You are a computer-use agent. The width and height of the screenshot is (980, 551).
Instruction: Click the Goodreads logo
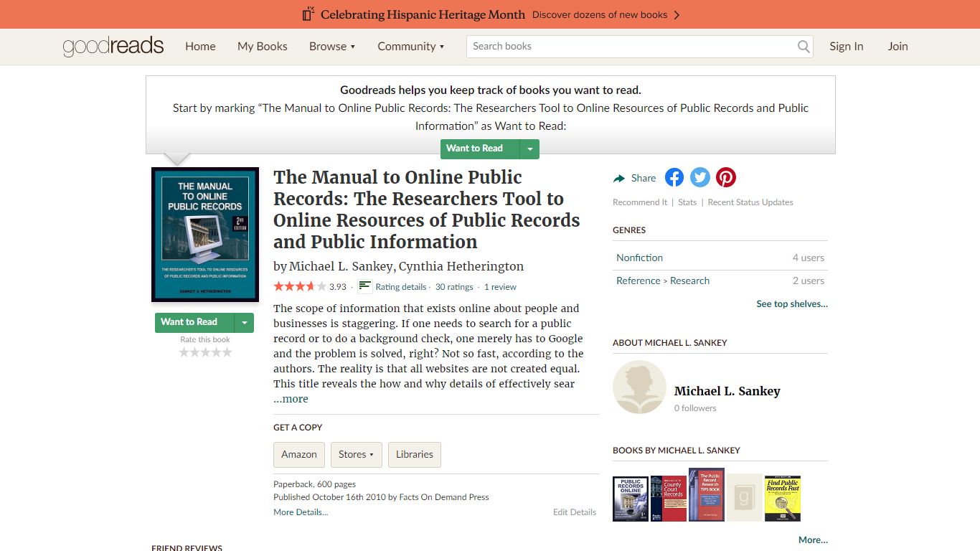[113, 46]
